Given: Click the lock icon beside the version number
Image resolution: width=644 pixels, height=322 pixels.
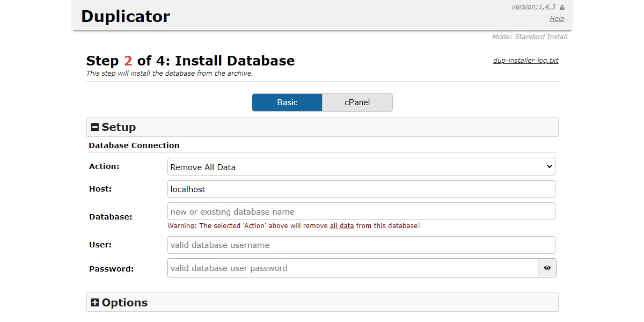Looking at the screenshot, I should click(x=562, y=8).
